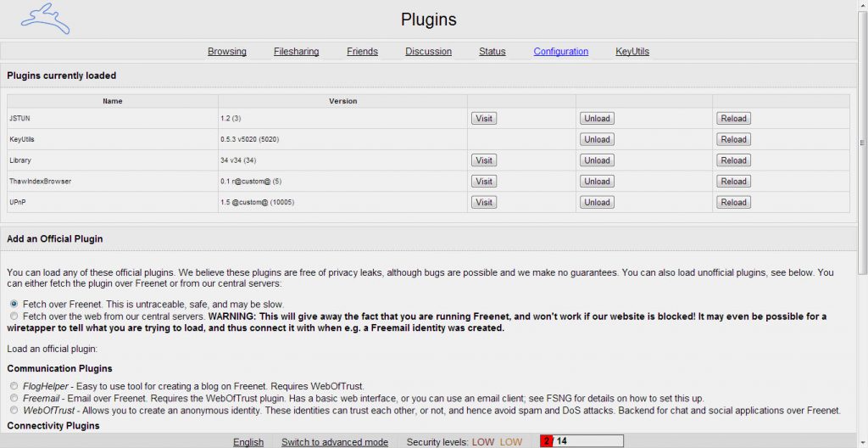Visit the Library plugin
Image resolution: width=868 pixels, height=448 pixels.
(x=484, y=161)
